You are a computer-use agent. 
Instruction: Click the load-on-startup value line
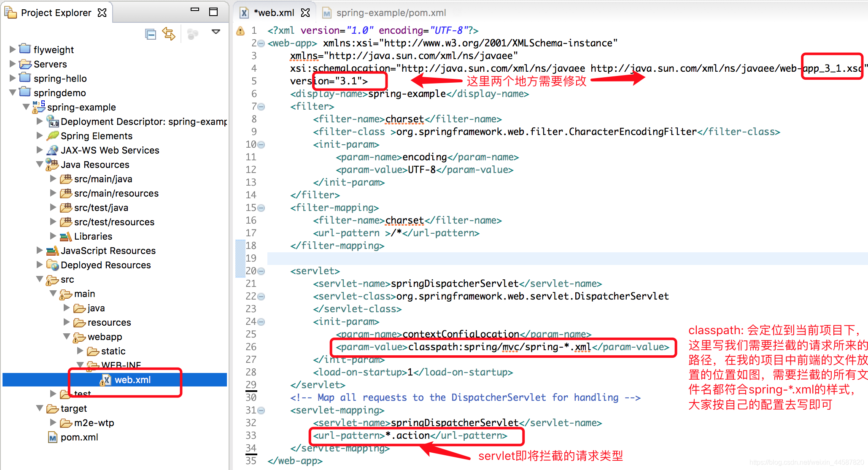(x=413, y=372)
